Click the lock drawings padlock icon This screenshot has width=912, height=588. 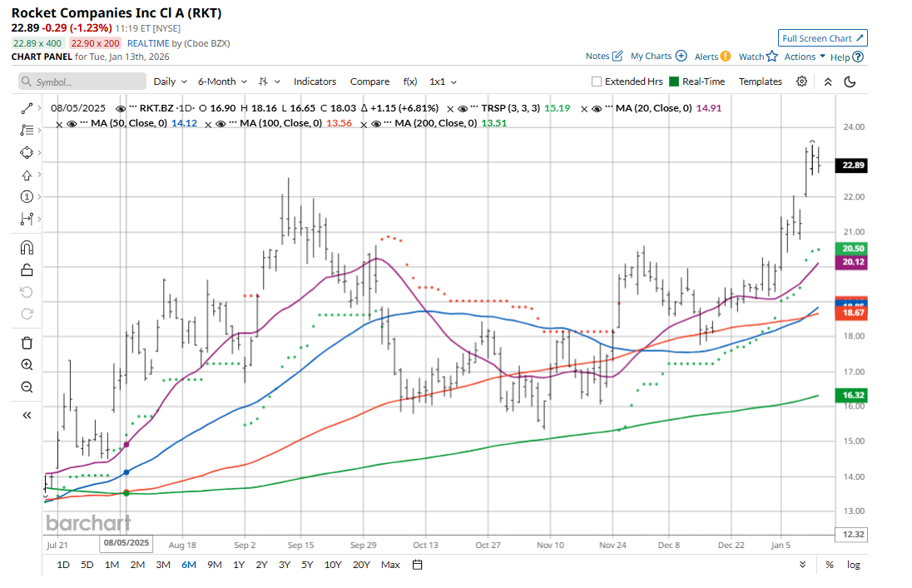[x=27, y=269]
